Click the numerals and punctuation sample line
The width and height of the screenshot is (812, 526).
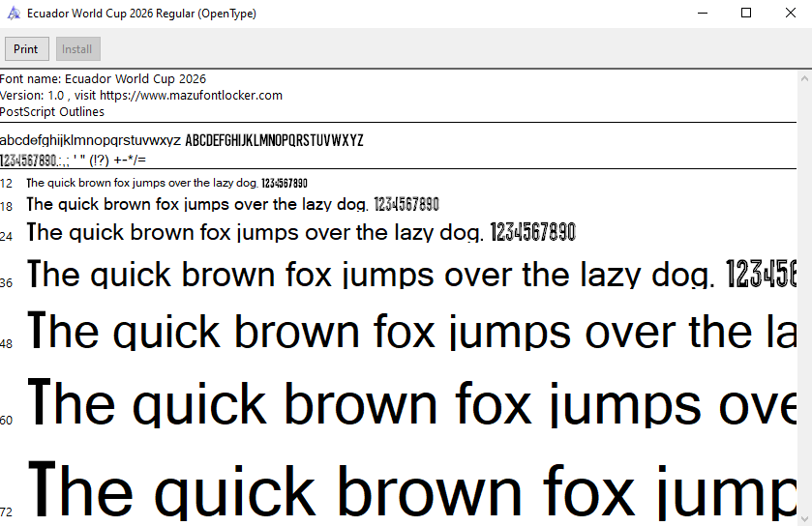[x=73, y=160]
